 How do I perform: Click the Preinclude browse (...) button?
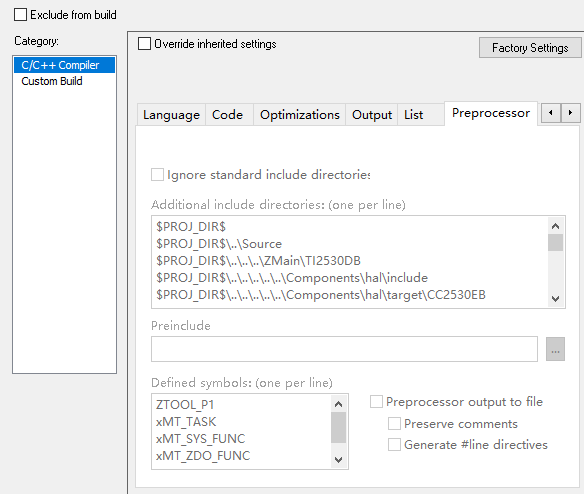point(555,349)
